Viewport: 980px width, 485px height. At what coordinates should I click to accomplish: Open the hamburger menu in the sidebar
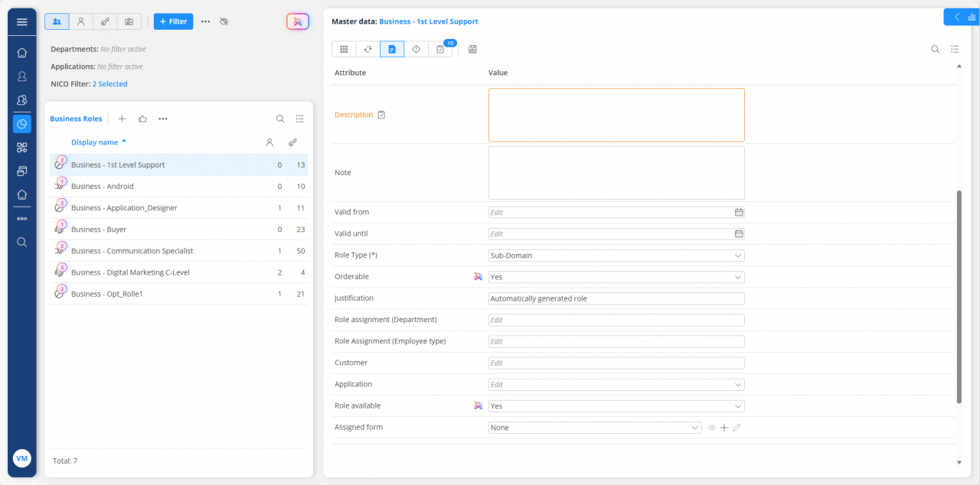[21, 21]
